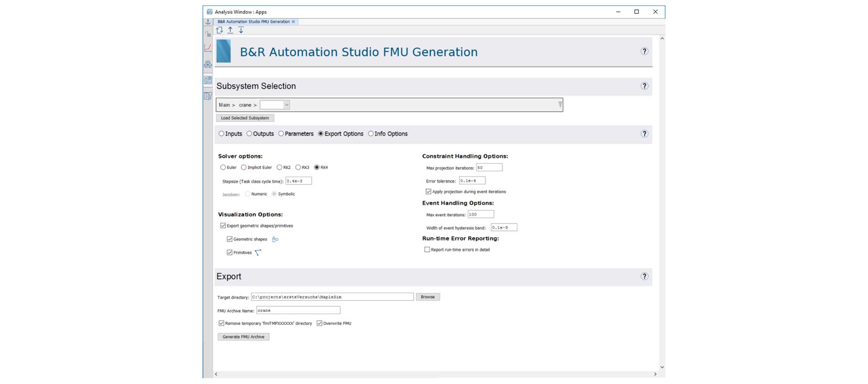Open the 3D cubes sidebar icon
Screen dimensions: 868x384
point(208,64)
